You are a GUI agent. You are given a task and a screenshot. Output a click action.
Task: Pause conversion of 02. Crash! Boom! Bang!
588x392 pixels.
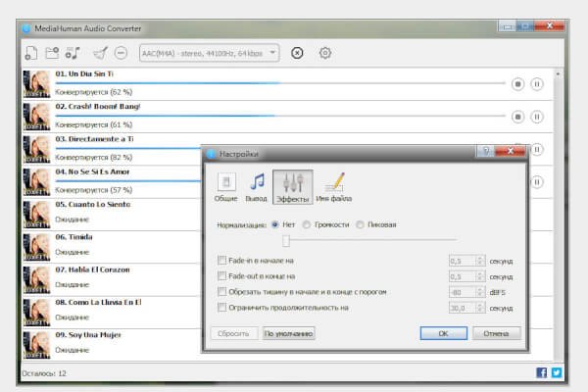[537, 117]
